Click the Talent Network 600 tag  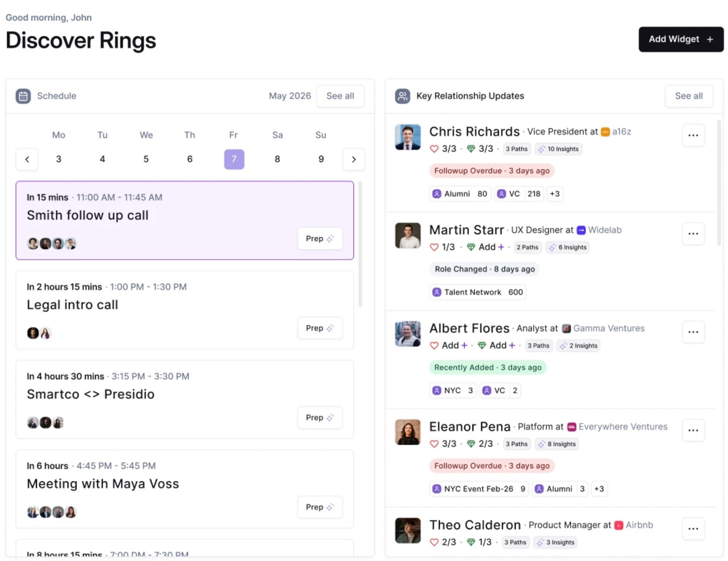(x=478, y=292)
